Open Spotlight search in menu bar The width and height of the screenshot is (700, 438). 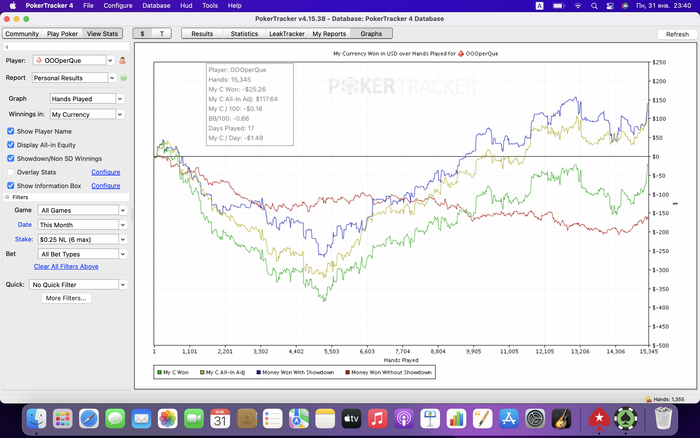click(x=594, y=6)
